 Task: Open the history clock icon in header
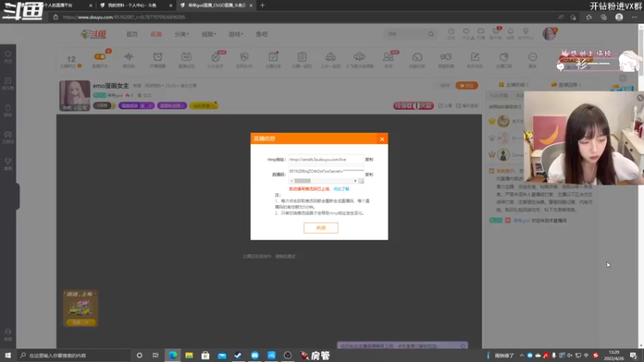[451, 33]
